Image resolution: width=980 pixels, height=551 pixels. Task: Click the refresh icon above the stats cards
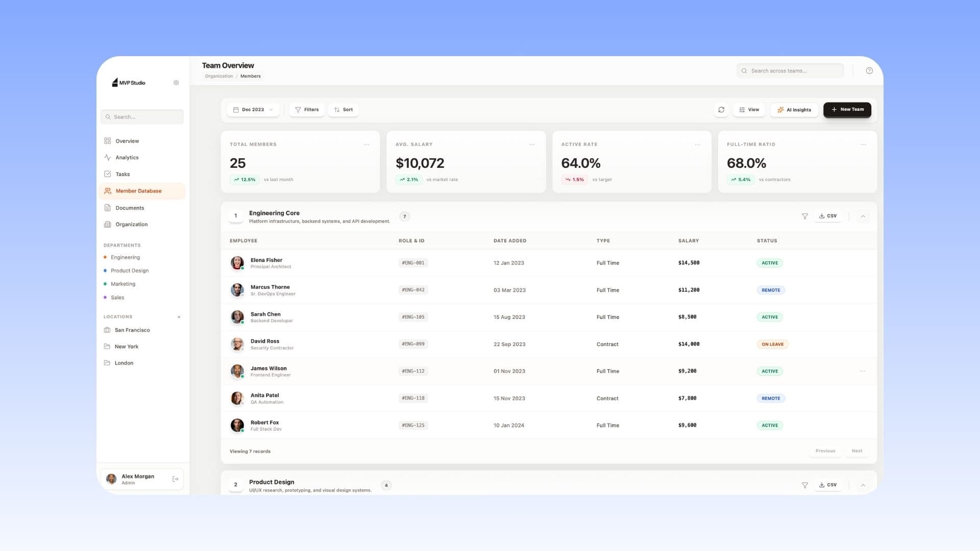721,110
